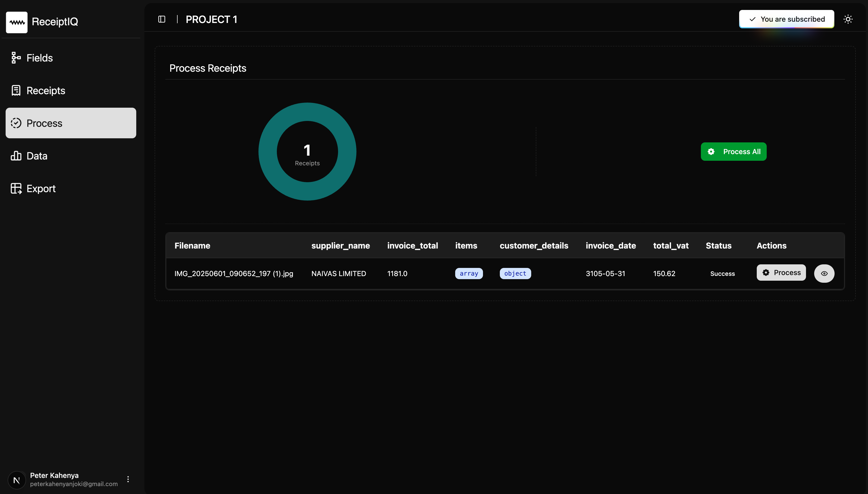Open user menu three-dot icon

tap(128, 479)
